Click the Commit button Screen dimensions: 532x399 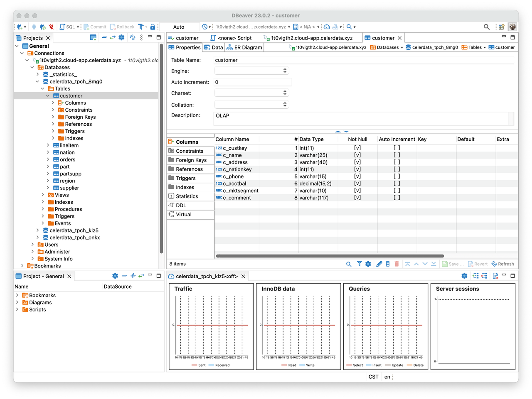(x=95, y=26)
